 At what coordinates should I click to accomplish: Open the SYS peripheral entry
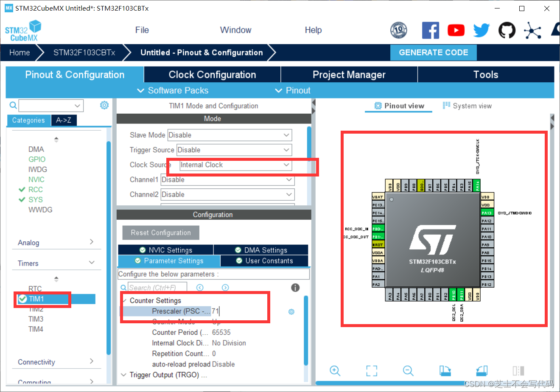pyautogui.click(x=36, y=200)
